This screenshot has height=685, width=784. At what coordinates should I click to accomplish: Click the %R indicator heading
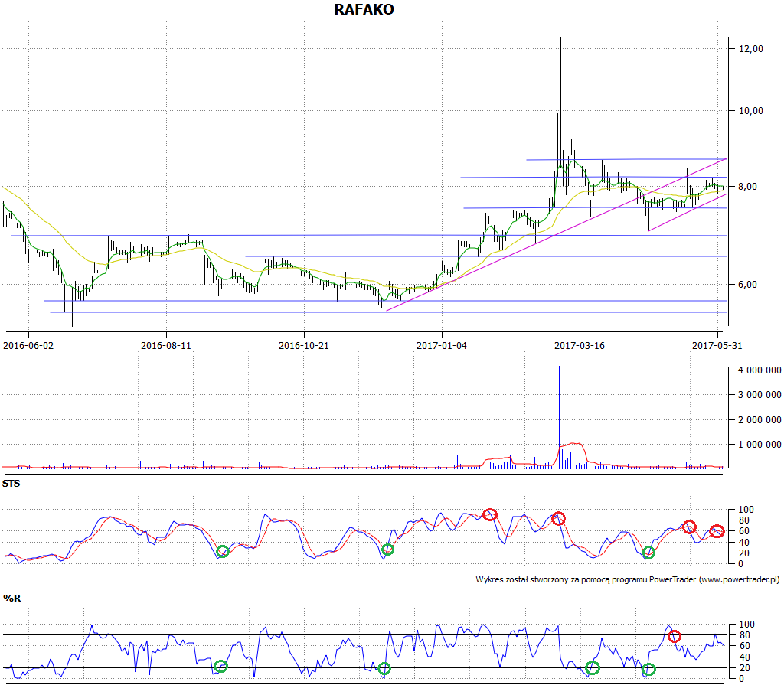click(x=11, y=598)
